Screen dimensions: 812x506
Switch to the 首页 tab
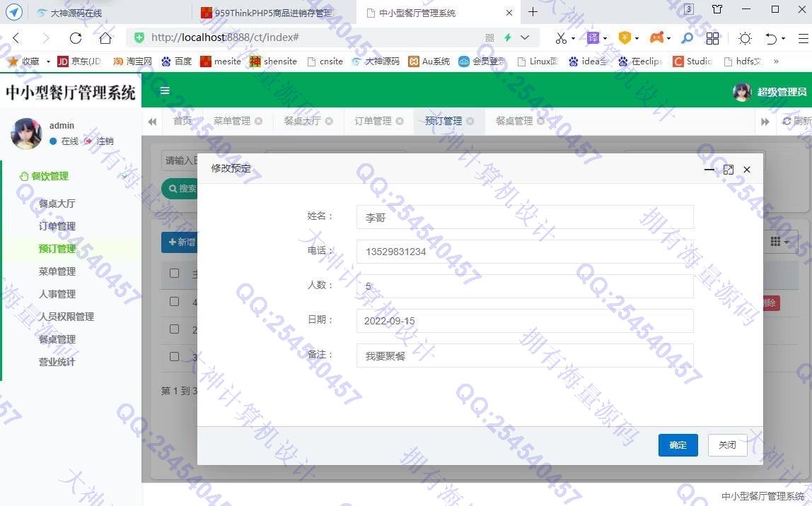[x=182, y=121]
